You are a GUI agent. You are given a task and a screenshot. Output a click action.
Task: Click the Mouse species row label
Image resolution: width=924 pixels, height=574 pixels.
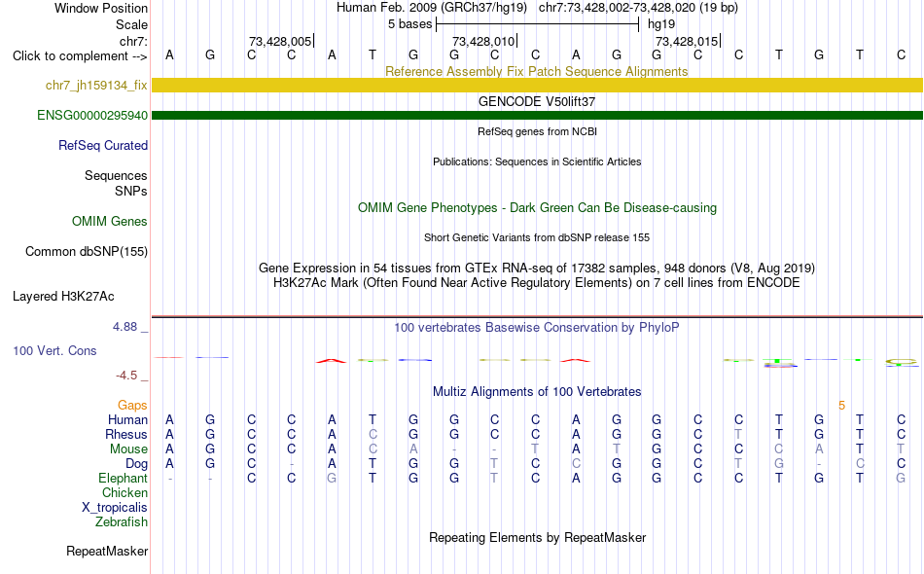coord(128,449)
